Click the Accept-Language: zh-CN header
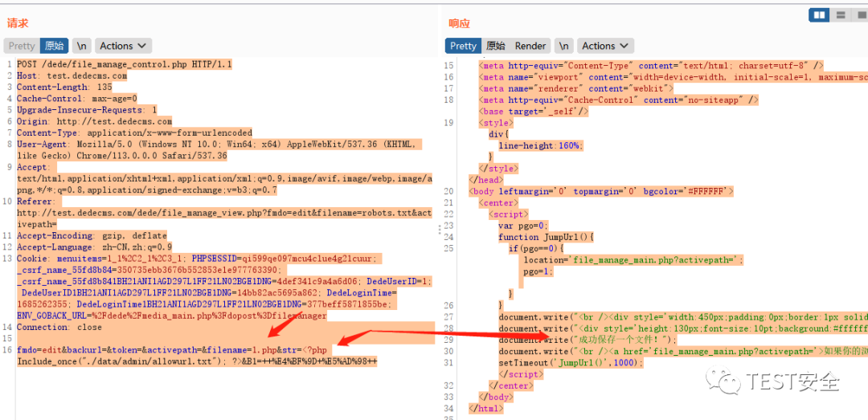This screenshot has height=420, width=868. (x=95, y=247)
